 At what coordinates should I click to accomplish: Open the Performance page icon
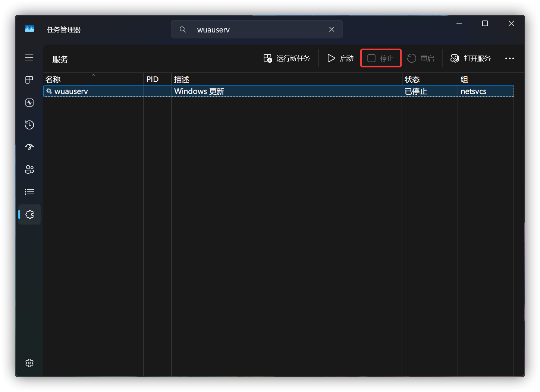[29, 103]
